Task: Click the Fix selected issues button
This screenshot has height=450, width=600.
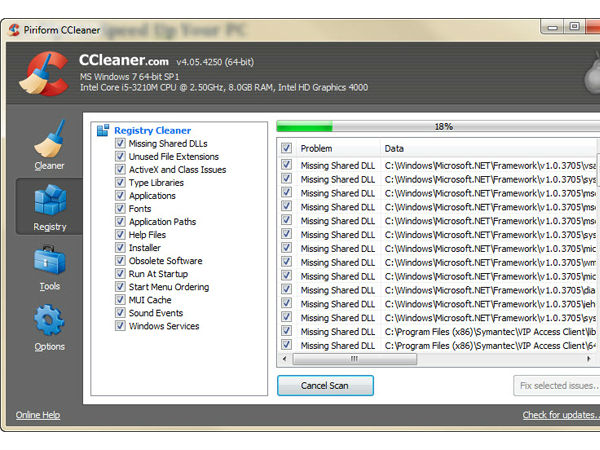Action: click(557, 385)
